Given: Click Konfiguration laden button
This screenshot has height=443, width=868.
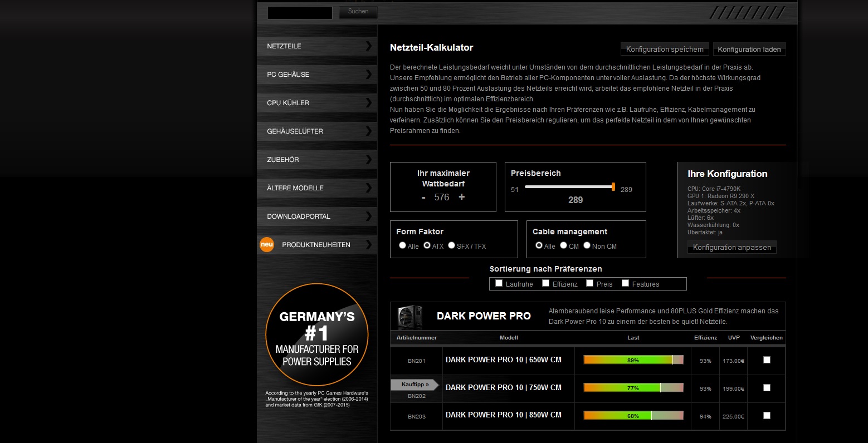Looking at the screenshot, I should [749, 49].
